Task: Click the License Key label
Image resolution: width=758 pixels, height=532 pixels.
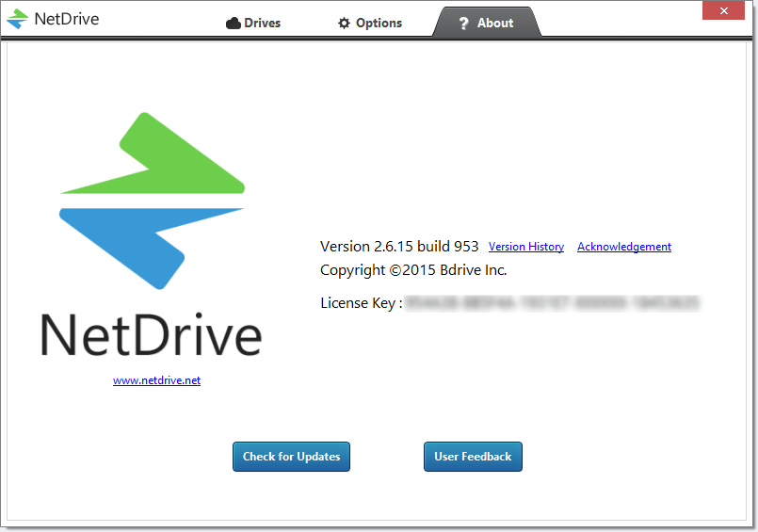Action: (x=362, y=303)
